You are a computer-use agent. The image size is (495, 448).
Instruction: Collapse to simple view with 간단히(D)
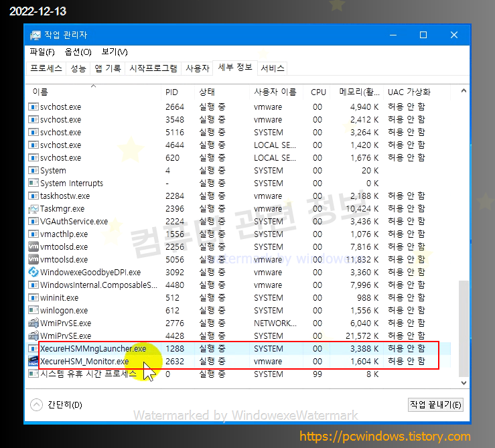[56, 404]
